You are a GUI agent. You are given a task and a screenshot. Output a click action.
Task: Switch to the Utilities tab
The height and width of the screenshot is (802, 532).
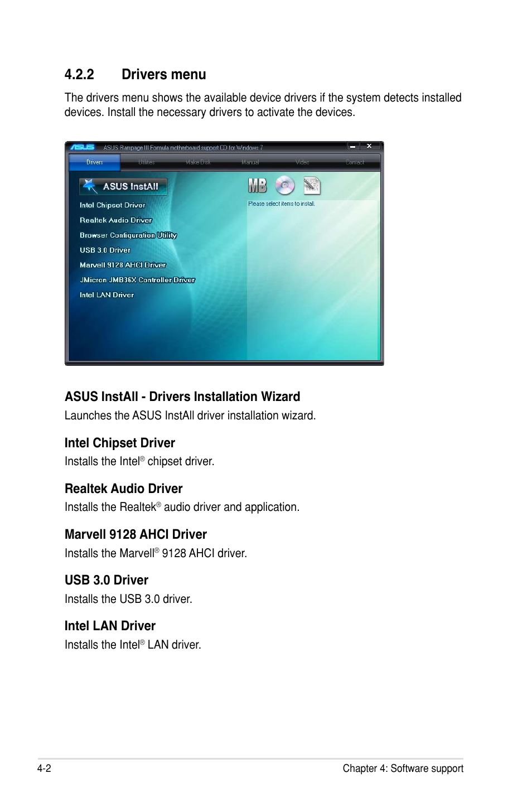click(x=147, y=162)
